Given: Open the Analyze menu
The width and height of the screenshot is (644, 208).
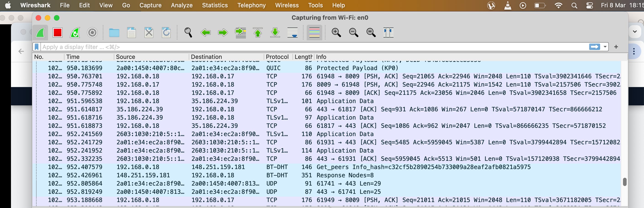Looking at the screenshot, I should coord(181,5).
